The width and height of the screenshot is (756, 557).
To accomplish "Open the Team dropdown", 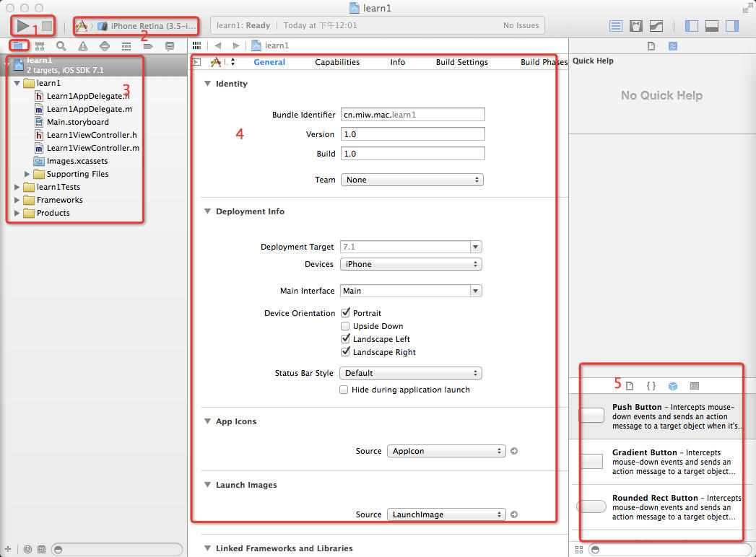I will tap(412, 180).
